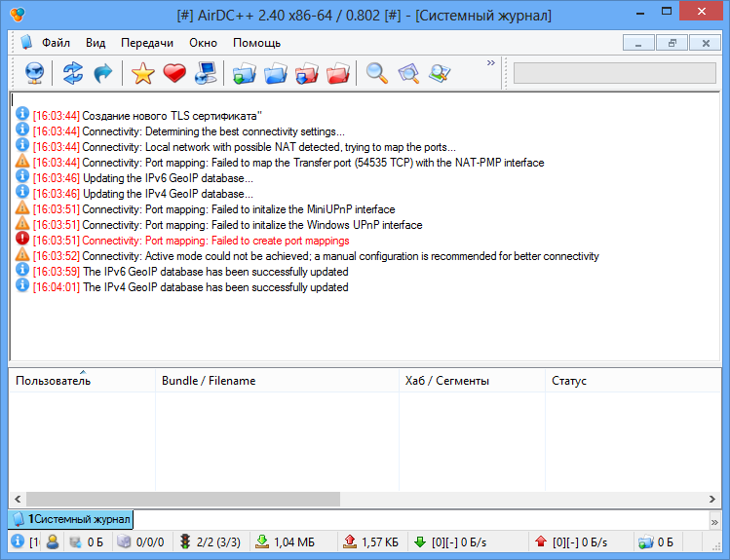Image resolution: width=730 pixels, height=560 pixels.
Task: Click 'IPv6 GeoIP database has been successfully updated'
Action: (215, 272)
